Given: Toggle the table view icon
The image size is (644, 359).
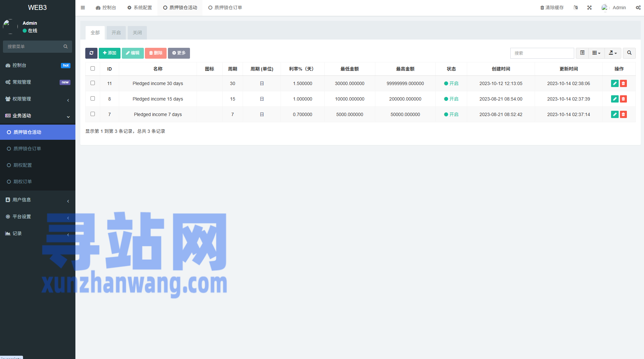Looking at the screenshot, I should [x=582, y=53].
